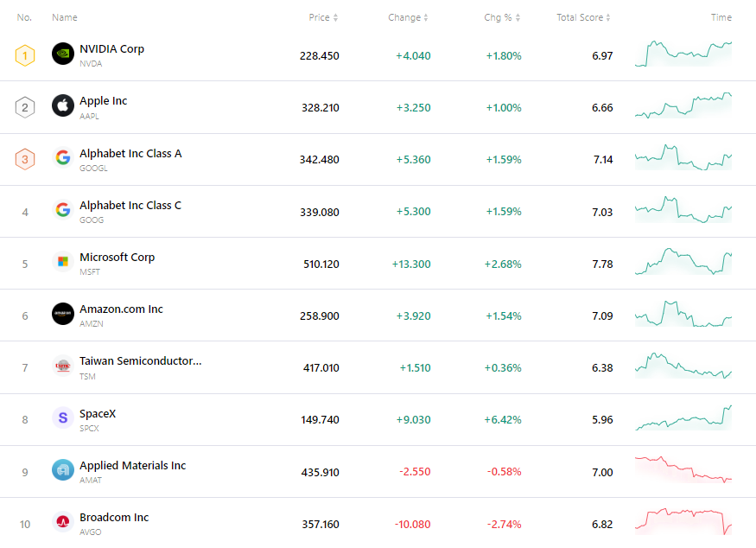This screenshot has height=548, width=756.
Task: View the Amazon intraday sparkline chart
Action: [683, 314]
